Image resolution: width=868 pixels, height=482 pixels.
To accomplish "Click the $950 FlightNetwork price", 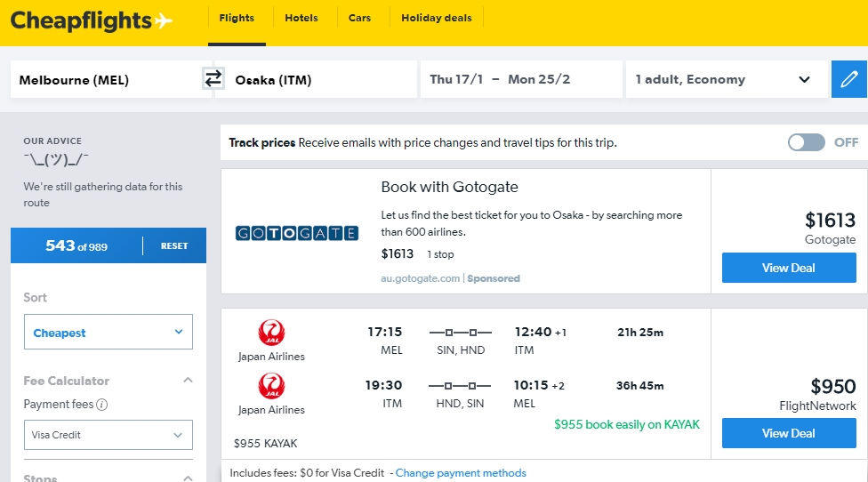I will point(833,386).
